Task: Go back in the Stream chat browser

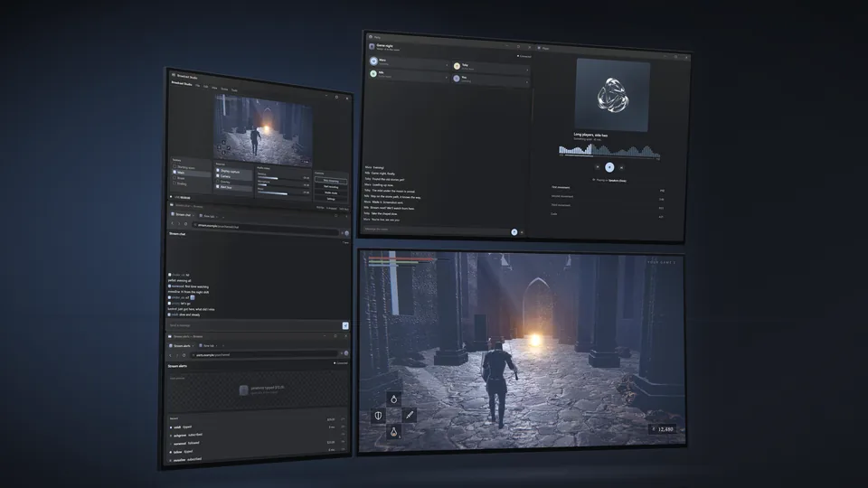Action: 172,223
